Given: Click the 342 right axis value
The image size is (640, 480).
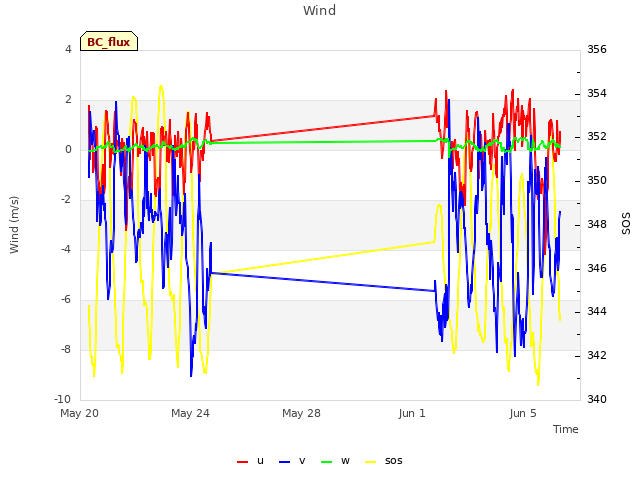Looking at the screenshot, I should (597, 355).
